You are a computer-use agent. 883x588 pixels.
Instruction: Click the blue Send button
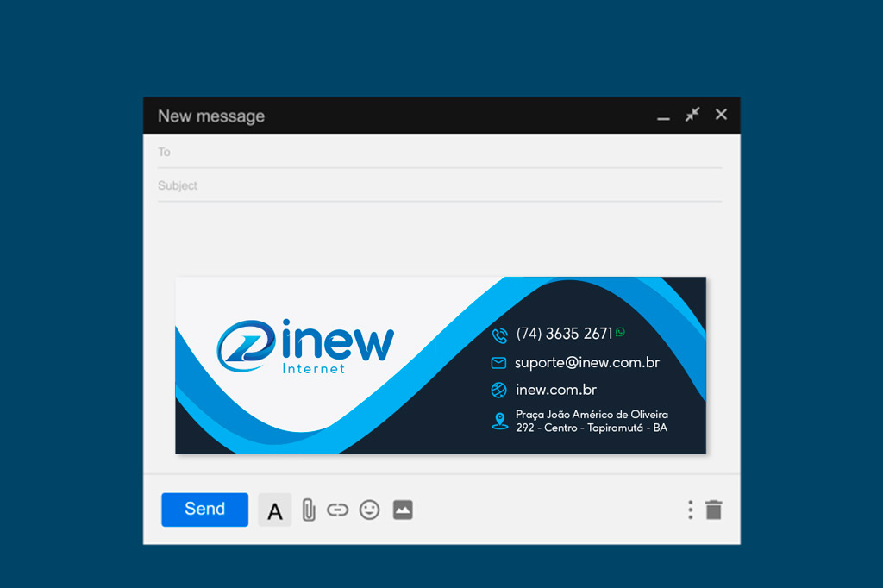204,510
